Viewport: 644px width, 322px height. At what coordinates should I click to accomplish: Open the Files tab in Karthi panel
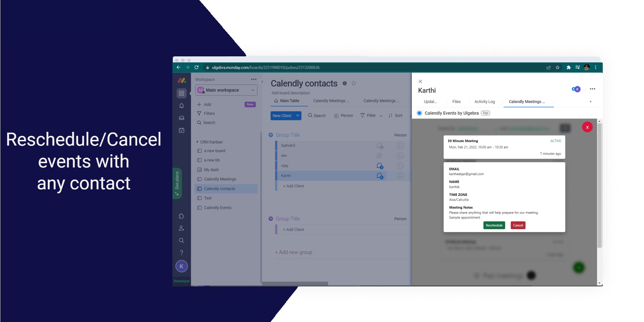click(456, 102)
